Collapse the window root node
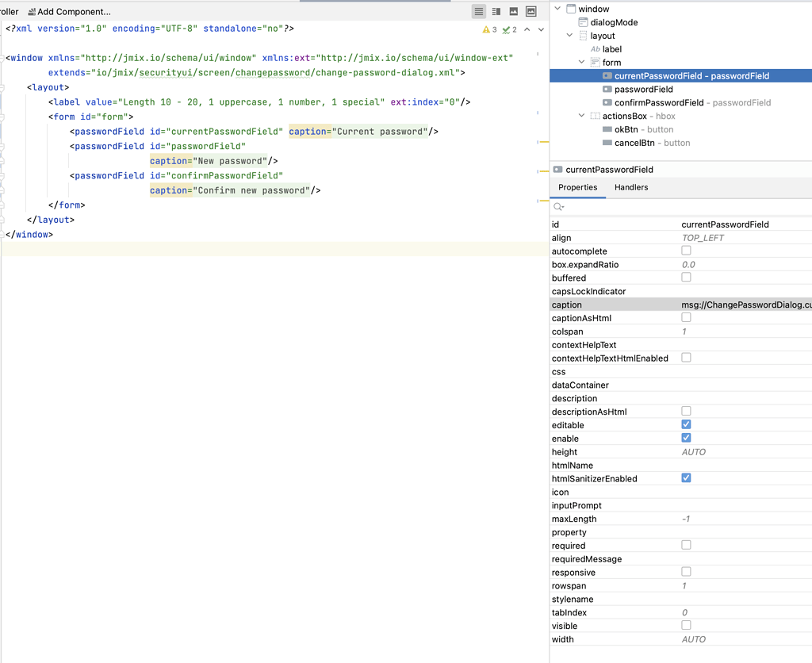 coord(557,8)
